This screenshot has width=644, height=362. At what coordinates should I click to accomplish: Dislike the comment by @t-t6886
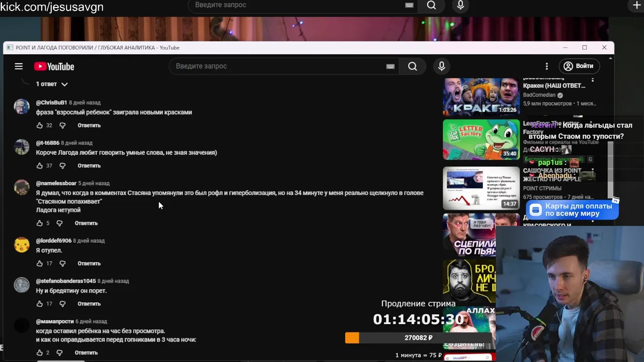62,165
